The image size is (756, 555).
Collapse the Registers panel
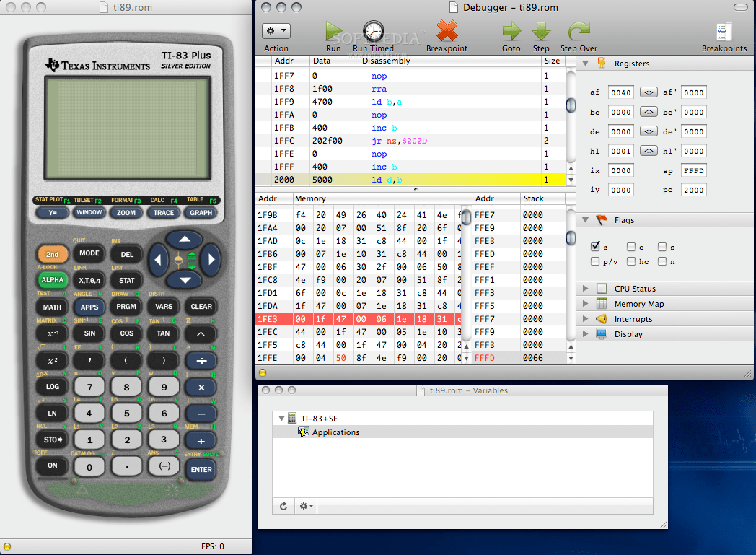pyautogui.click(x=585, y=63)
